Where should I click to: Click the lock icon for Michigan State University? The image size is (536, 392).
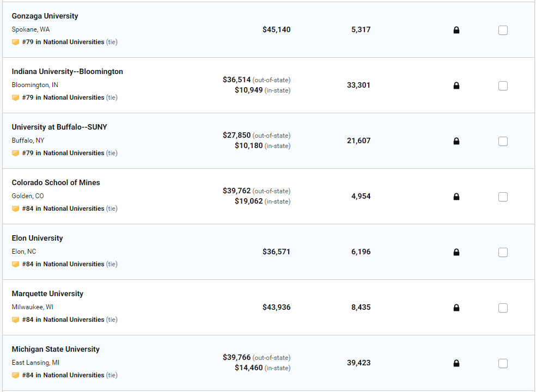pos(456,363)
